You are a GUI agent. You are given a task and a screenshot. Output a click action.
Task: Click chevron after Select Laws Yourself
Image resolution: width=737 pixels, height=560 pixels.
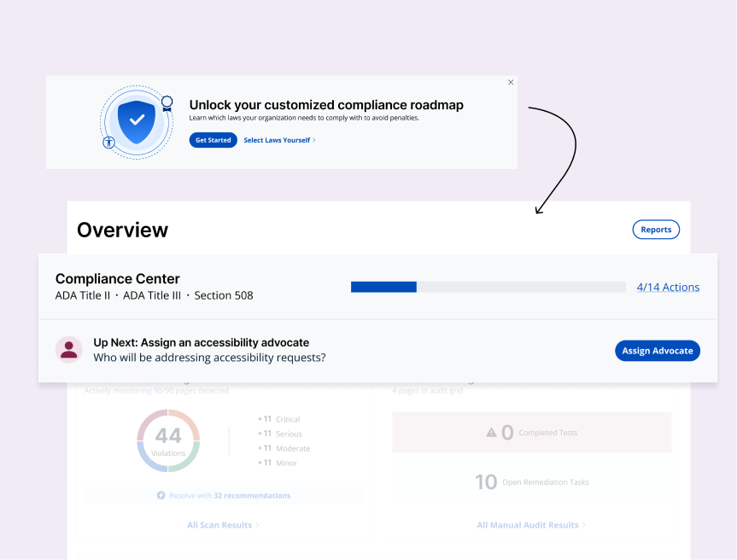pyautogui.click(x=314, y=140)
